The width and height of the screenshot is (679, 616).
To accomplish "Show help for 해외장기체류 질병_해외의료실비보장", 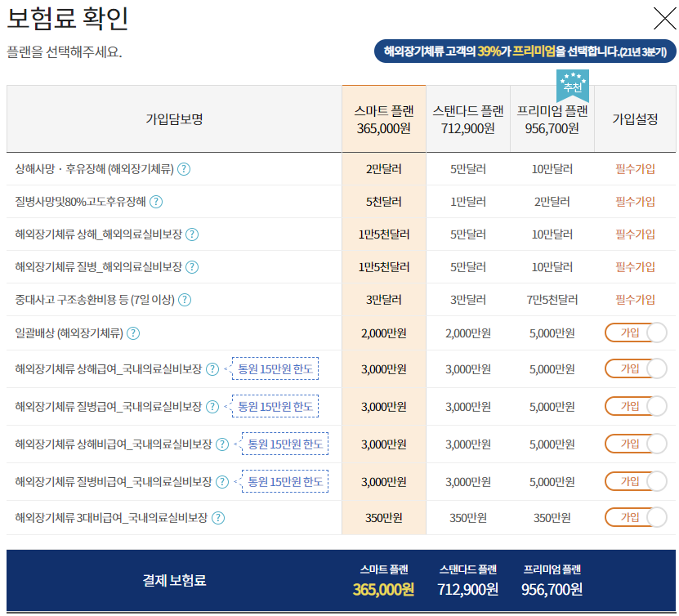I will click(192, 267).
